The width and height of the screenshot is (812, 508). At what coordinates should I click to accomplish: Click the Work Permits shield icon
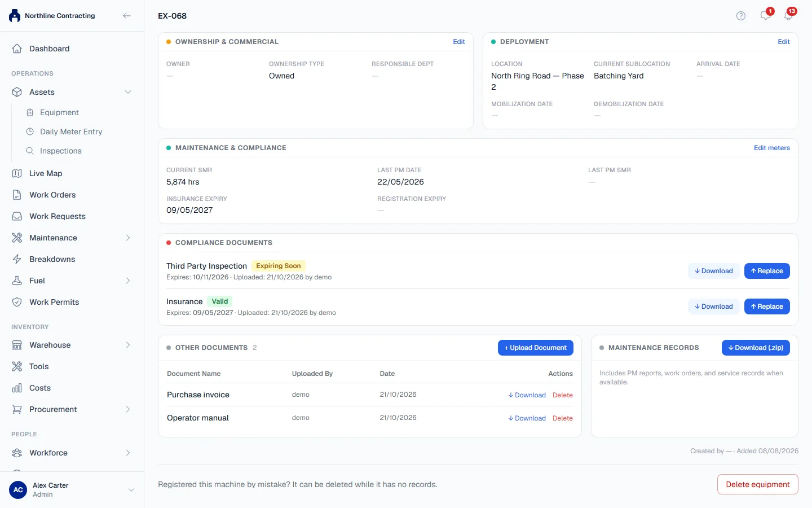pyautogui.click(x=17, y=302)
